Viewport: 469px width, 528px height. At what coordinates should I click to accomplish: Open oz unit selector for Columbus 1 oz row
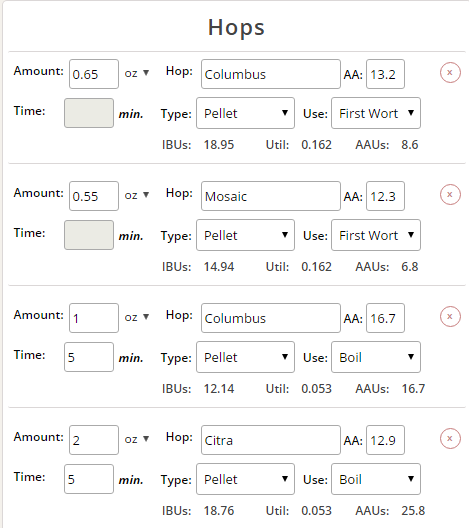tap(137, 317)
